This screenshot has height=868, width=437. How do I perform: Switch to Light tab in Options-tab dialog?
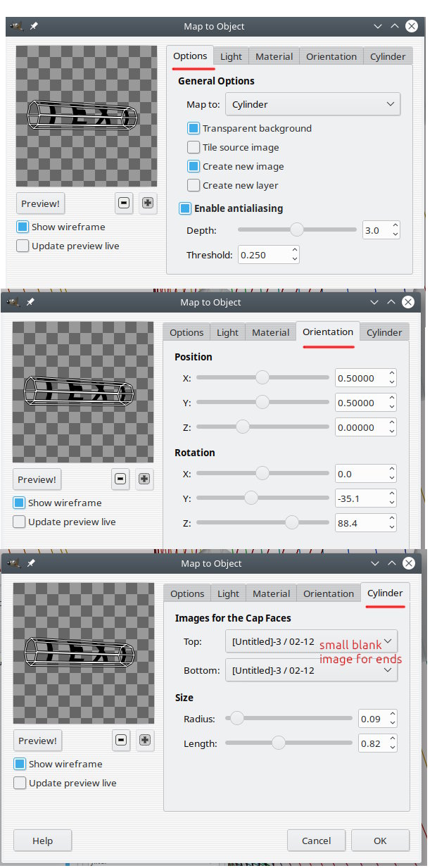point(231,56)
